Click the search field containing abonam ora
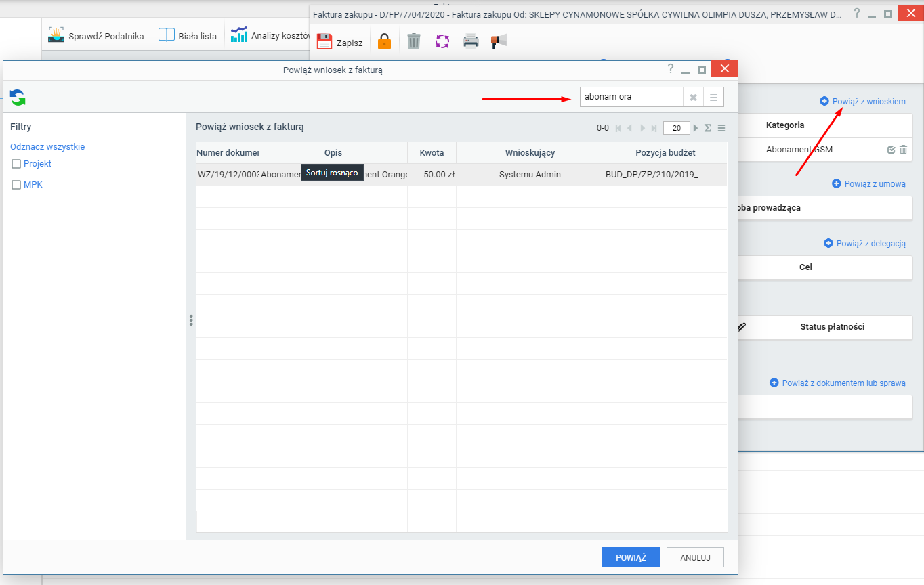The image size is (924, 585). pyautogui.click(x=631, y=97)
